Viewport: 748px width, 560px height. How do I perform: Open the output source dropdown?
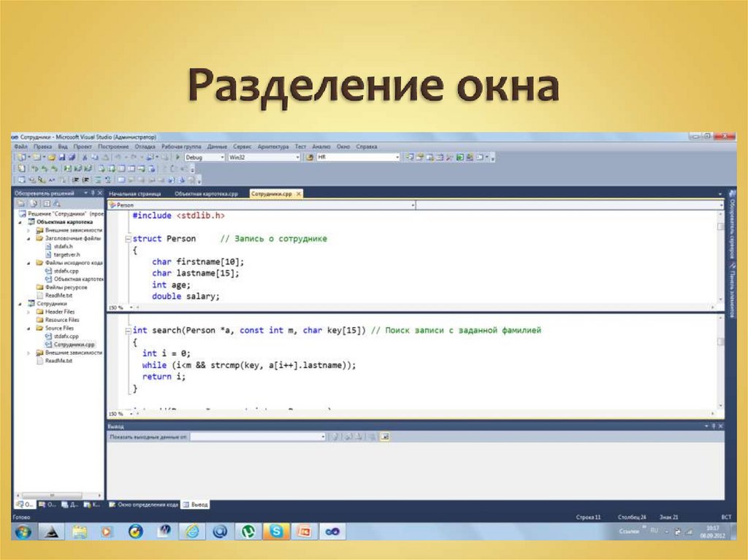(x=322, y=437)
